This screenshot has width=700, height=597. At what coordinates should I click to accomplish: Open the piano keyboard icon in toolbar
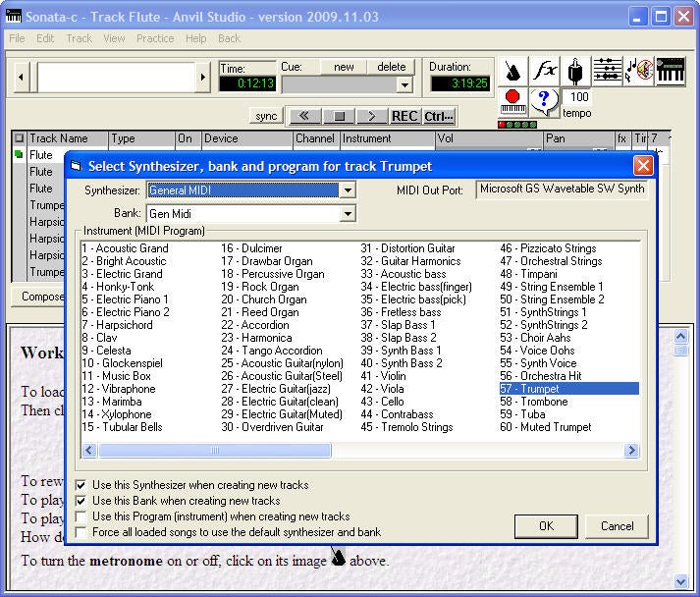[671, 71]
